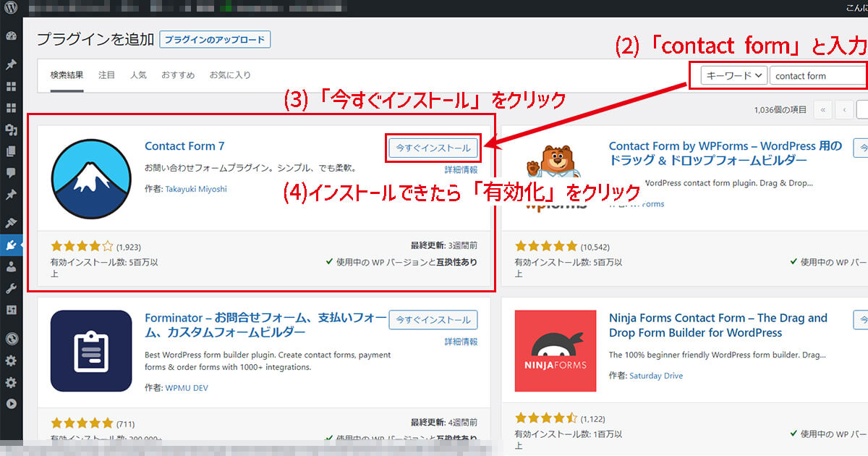Click the play-circle collapse icon in sidebar

(x=11, y=404)
